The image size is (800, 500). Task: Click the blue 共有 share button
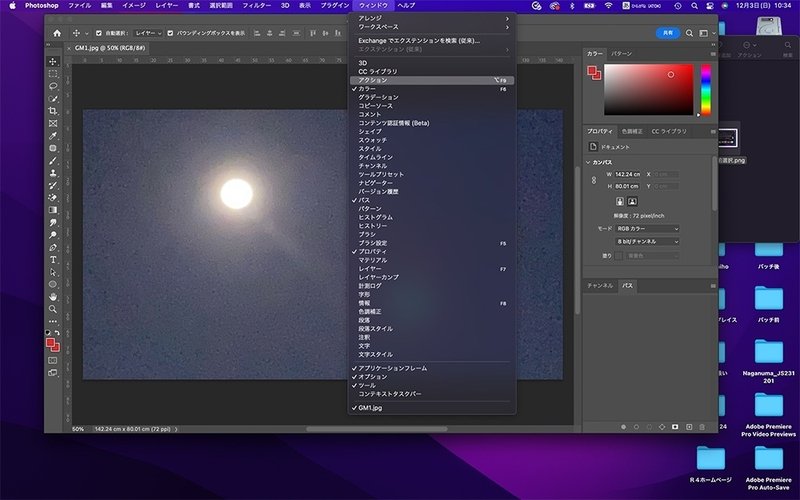coord(668,33)
